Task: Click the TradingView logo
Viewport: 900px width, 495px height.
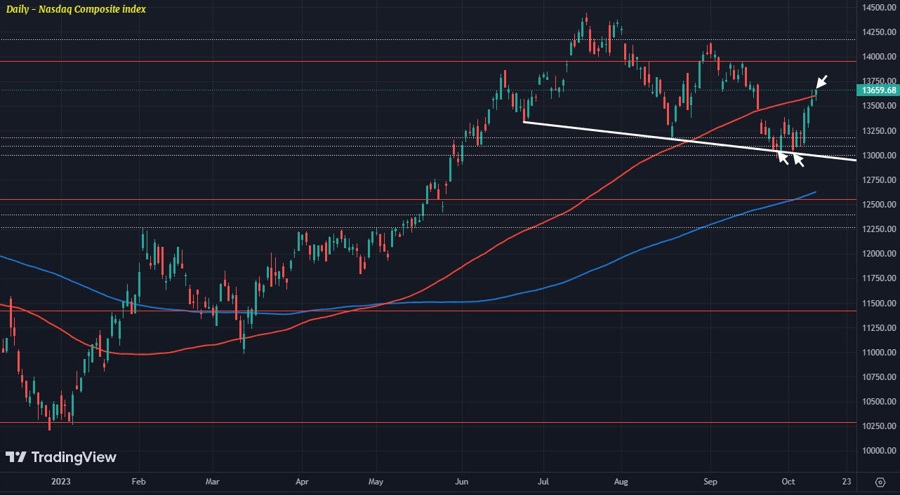Action: click(x=61, y=457)
